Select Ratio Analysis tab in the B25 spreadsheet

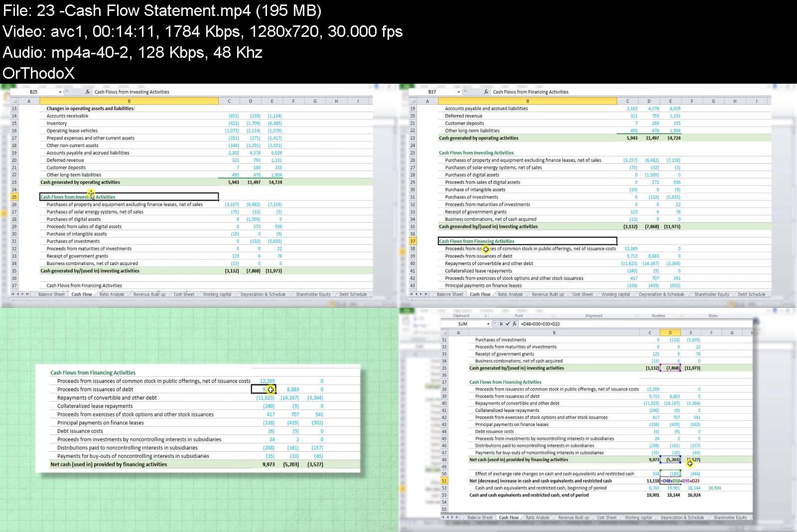(112, 294)
